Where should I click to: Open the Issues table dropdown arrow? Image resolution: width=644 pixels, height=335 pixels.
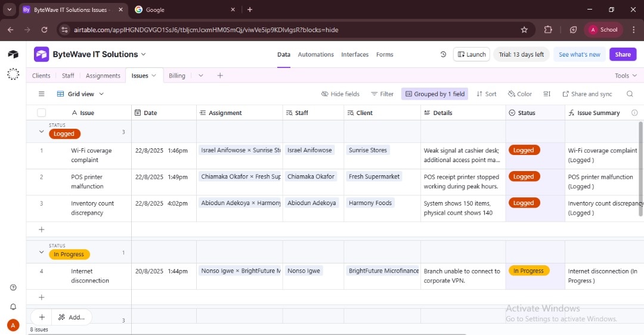(154, 76)
